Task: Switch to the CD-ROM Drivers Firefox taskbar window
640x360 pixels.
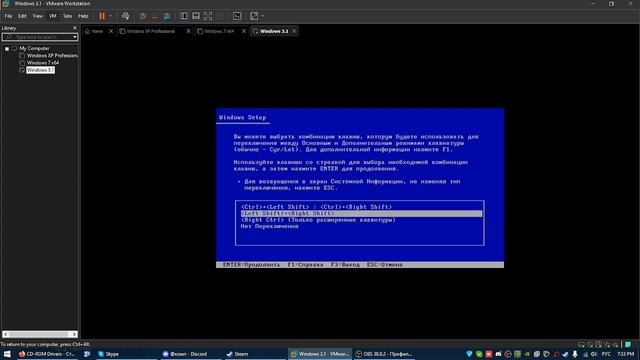Action: (x=46, y=354)
